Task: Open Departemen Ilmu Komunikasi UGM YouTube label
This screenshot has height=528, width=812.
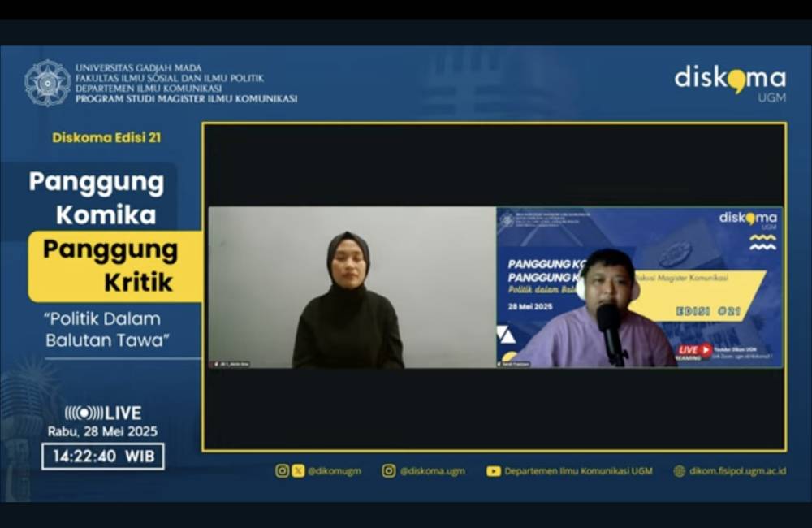Action: point(578,471)
